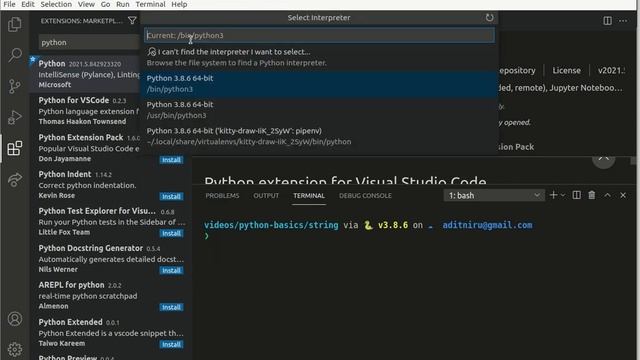640x360 pixels.
Task: Click the email address in terminal prompt
Action: pyautogui.click(x=487, y=225)
